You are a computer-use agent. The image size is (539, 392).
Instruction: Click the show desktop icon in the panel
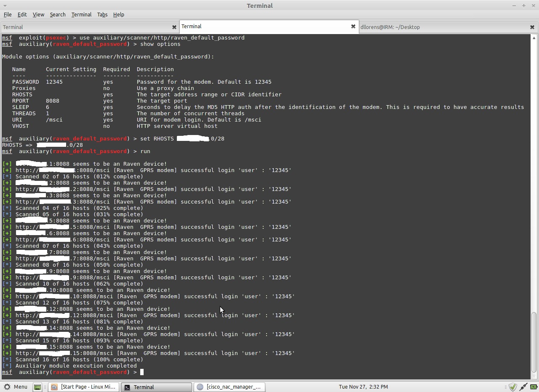coord(37,387)
